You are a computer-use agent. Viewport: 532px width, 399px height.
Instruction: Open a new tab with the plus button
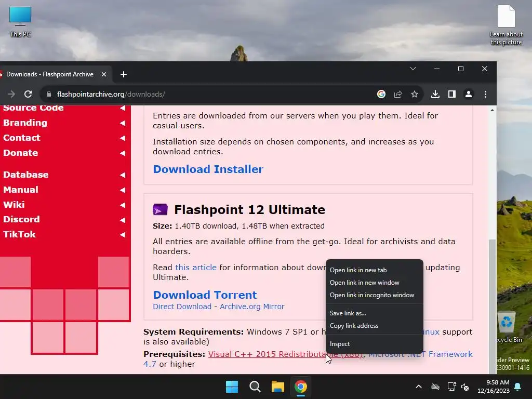pos(124,74)
